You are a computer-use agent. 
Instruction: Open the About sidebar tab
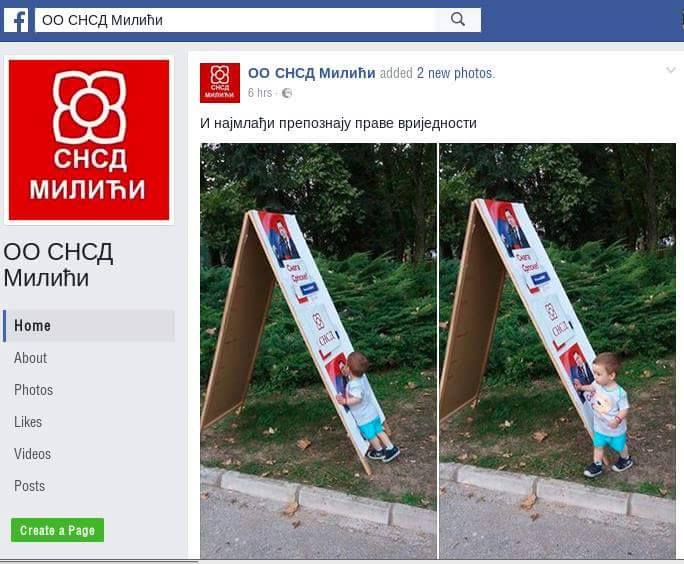31,358
